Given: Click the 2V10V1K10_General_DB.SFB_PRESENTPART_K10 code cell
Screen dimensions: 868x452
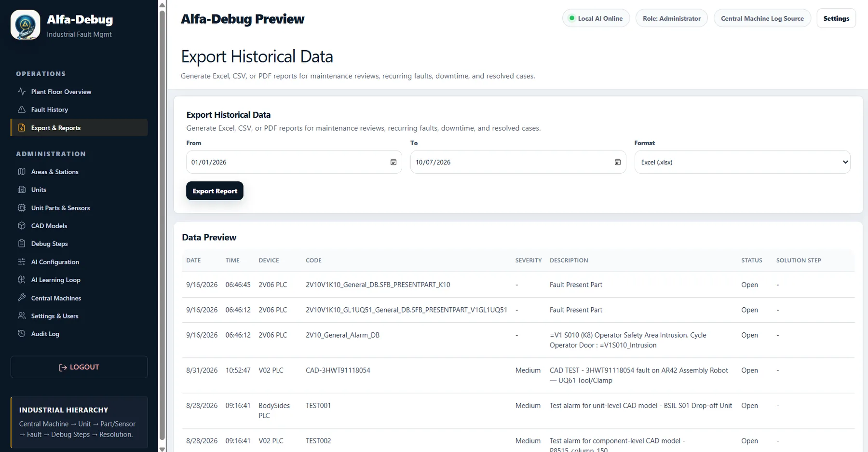Looking at the screenshot, I should (x=378, y=285).
